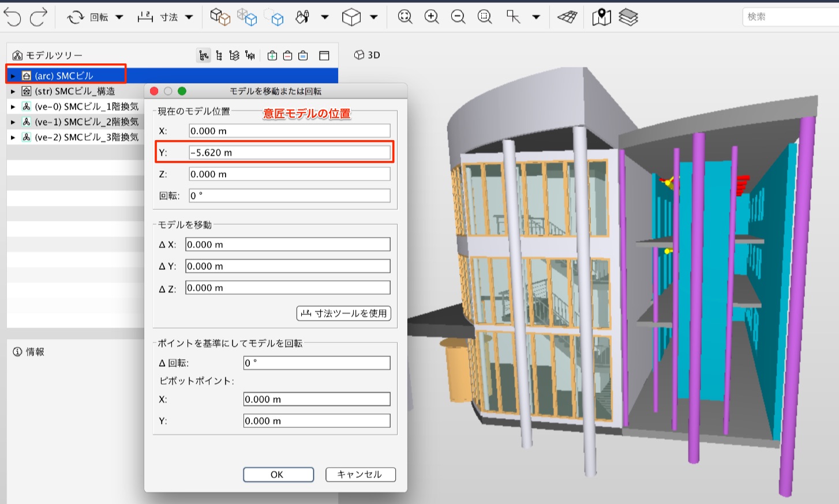Image resolution: width=839 pixels, height=504 pixels.
Task: Click the dashed blue cube icon
Action: coord(274,17)
